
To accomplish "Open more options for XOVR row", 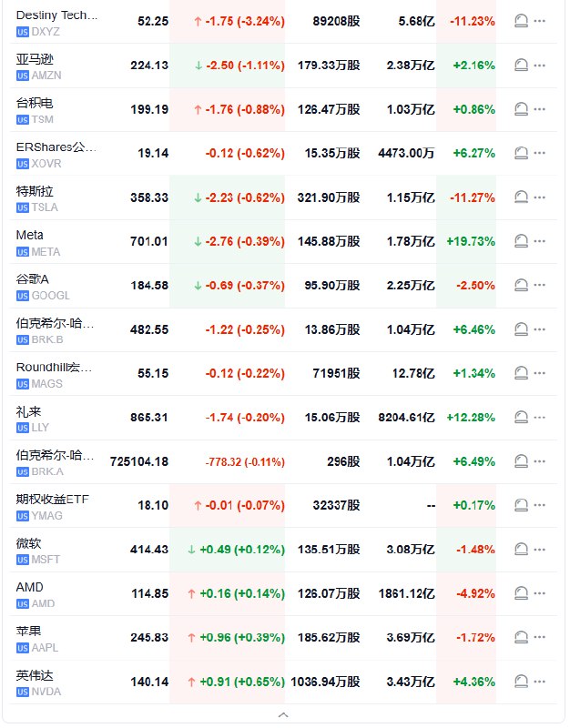I will (x=539, y=153).
